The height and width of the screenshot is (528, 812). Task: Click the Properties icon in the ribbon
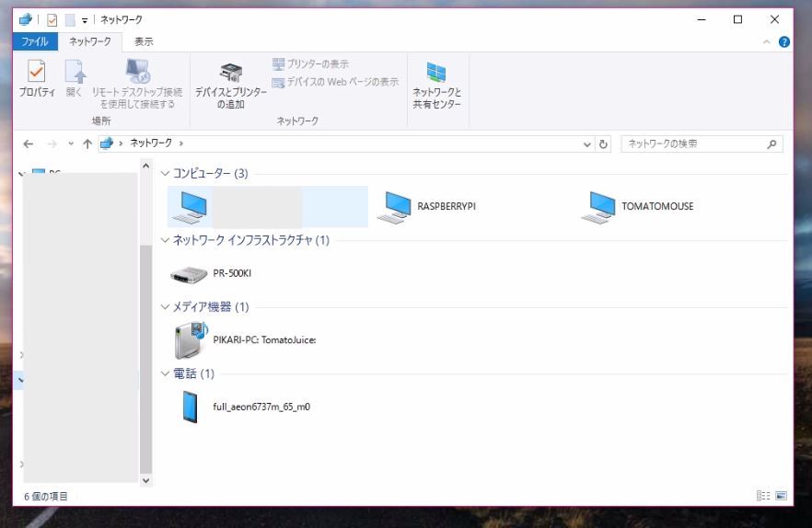point(37,78)
